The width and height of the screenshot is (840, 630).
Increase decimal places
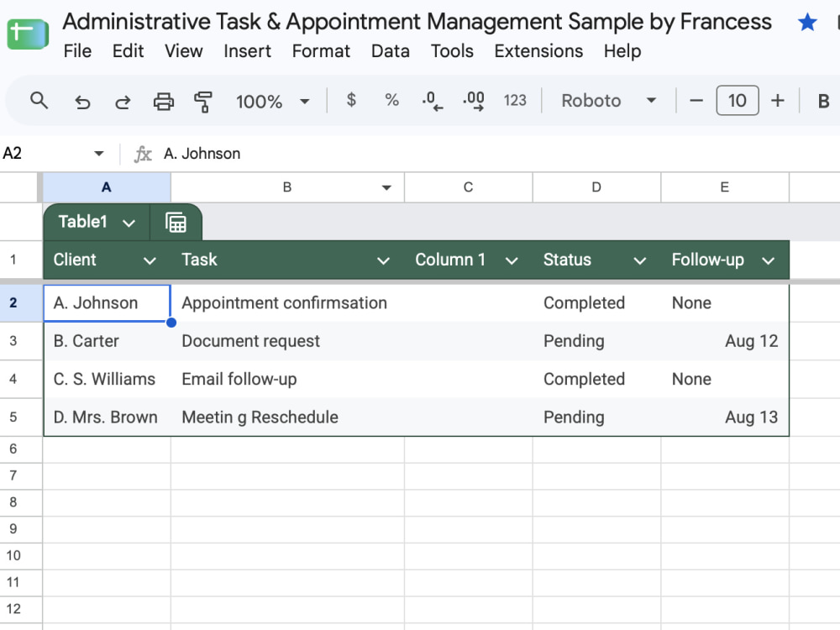474,101
